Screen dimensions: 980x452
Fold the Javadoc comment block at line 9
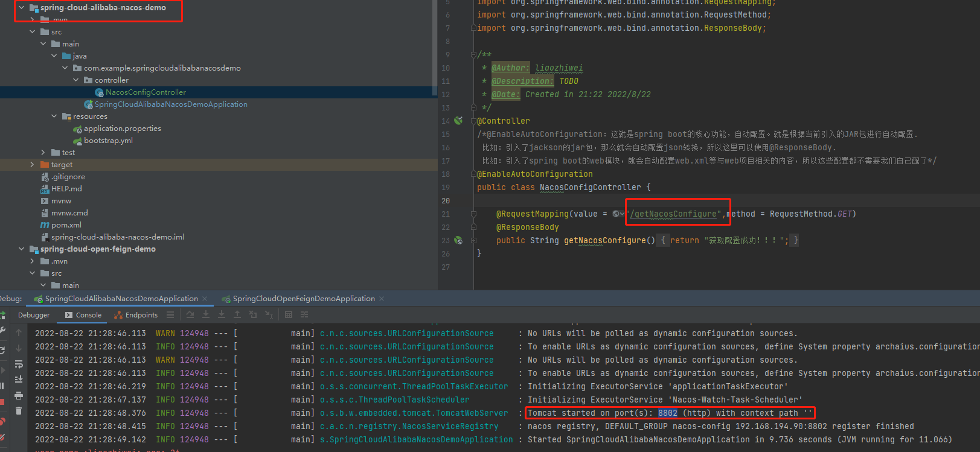473,54
